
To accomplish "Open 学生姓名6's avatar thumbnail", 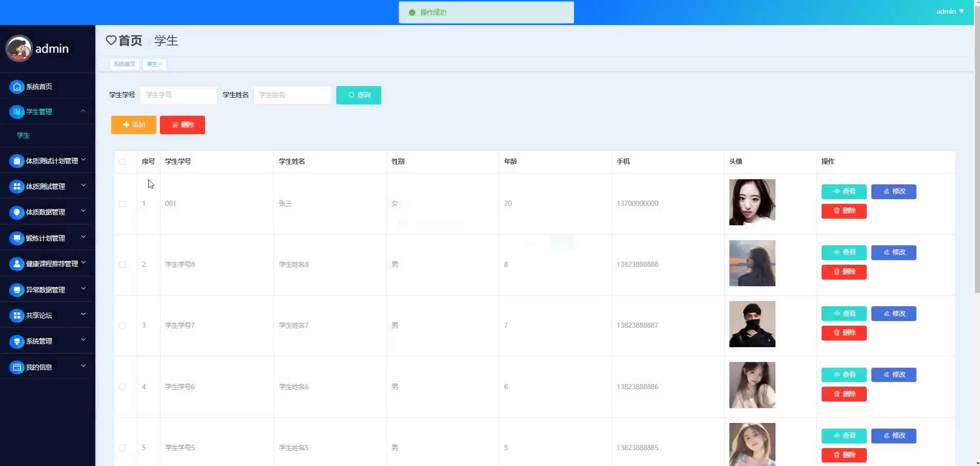I will click(752, 385).
